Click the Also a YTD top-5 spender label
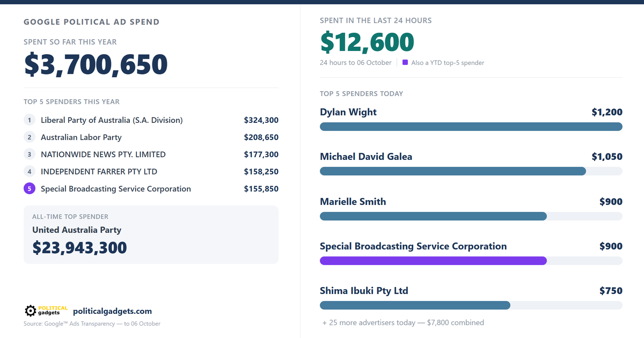The image size is (644, 338). [x=448, y=63]
